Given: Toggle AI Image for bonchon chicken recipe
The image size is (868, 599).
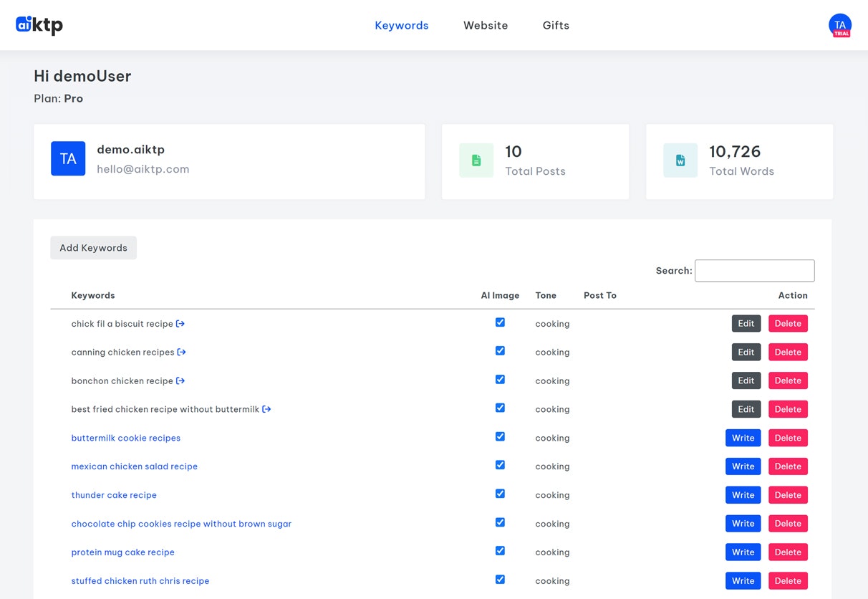Looking at the screenshot, I should pos(500,380).
